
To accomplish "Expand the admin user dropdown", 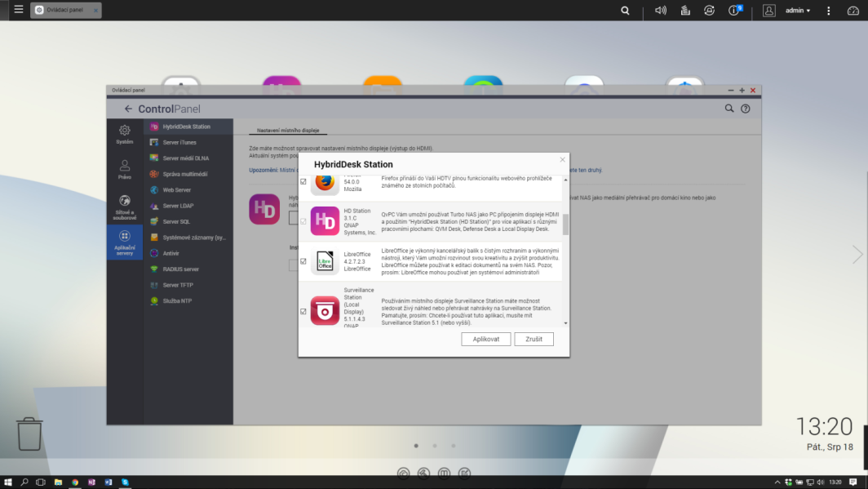I will [797, 11].
